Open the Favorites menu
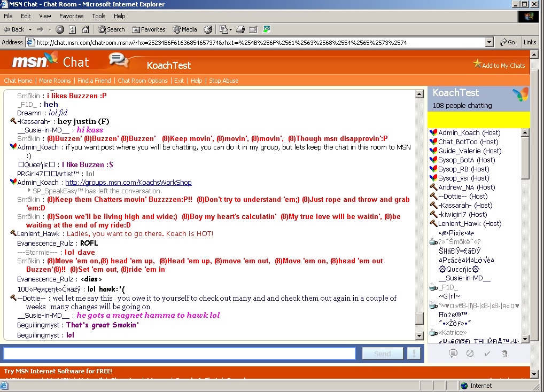 [x=72, y=16]
